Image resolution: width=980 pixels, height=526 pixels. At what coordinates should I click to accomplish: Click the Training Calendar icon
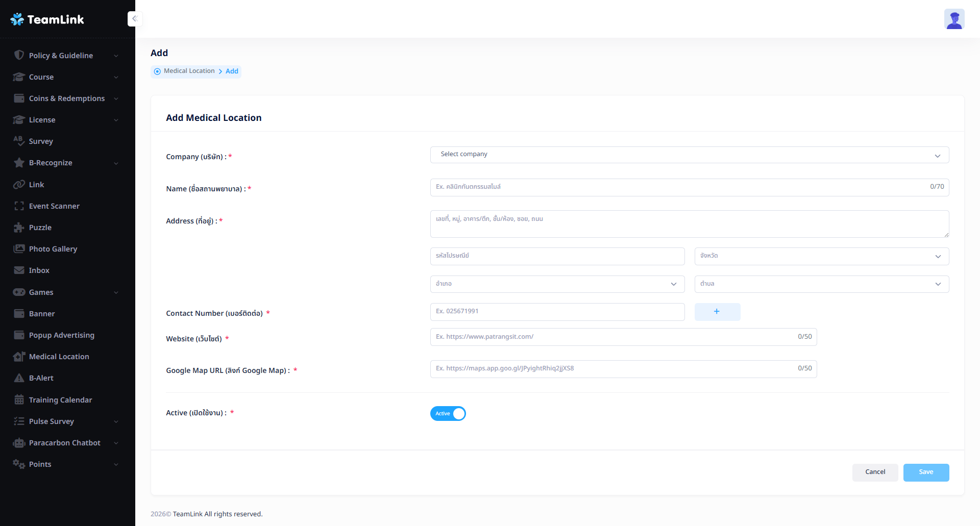(19, 400)
